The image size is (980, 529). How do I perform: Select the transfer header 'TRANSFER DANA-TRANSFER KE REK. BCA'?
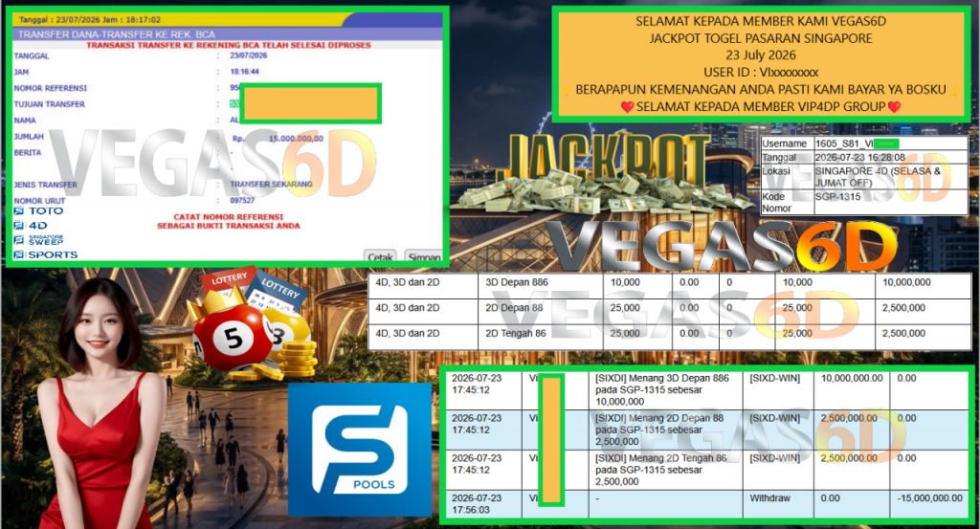[x=116, y=34]
